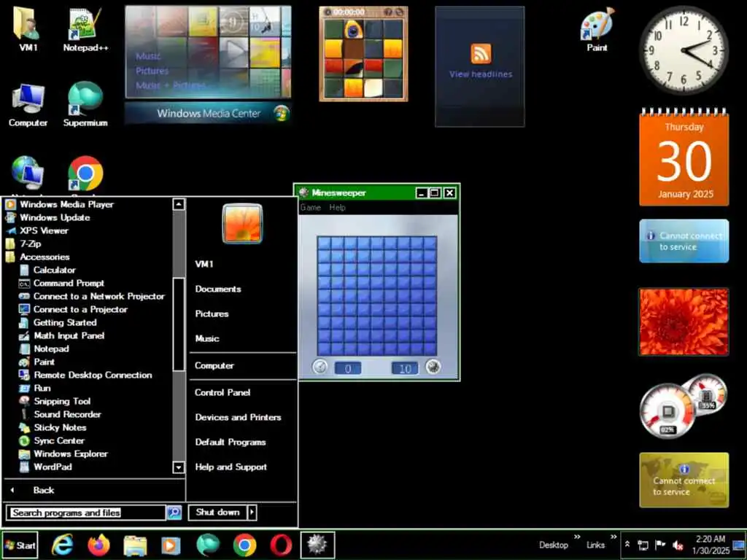Click the programs list scroll up arrow
747x560 pixels.
click(179, 204)
